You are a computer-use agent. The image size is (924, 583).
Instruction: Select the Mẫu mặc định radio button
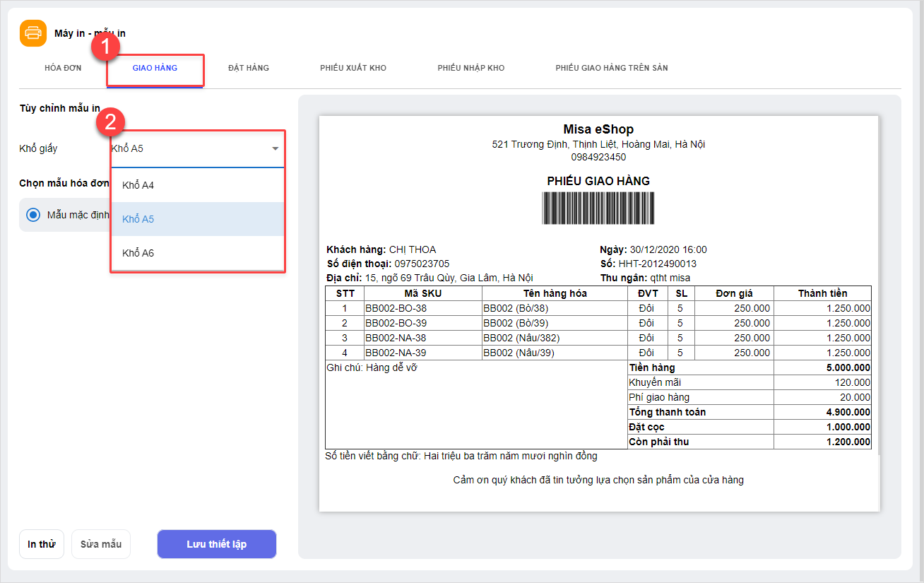(x=33, y=215)
